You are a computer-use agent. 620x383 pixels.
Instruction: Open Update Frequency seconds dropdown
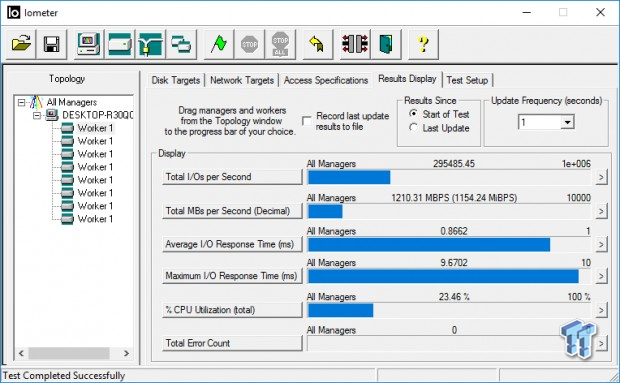coord(567,122)
